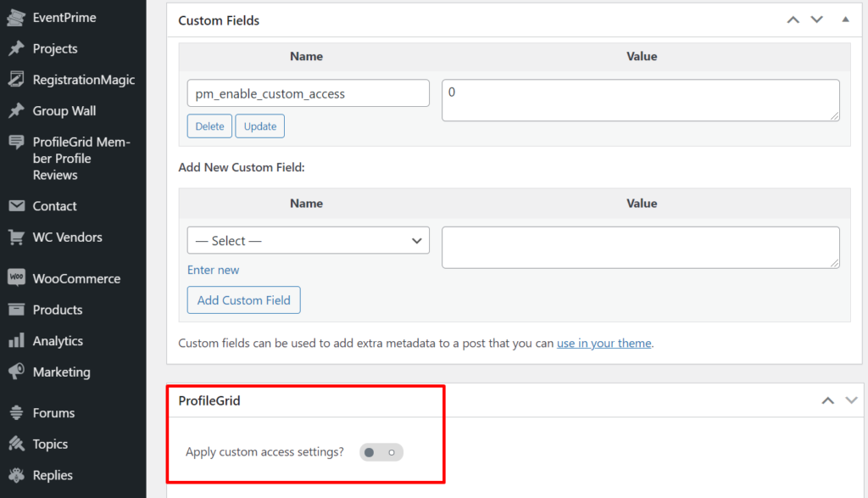
Task: Toggle Apply custom access settings switch
Action: [x=381, y=451]
